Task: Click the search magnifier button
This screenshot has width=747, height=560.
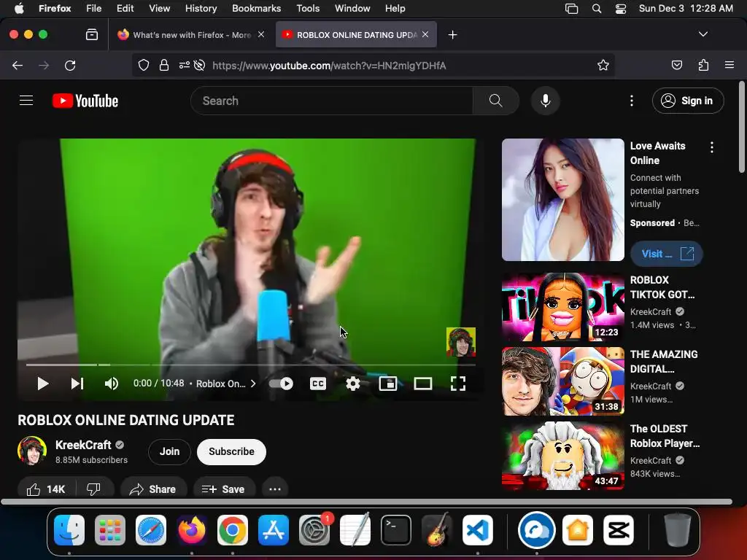Action: (495, 101)
